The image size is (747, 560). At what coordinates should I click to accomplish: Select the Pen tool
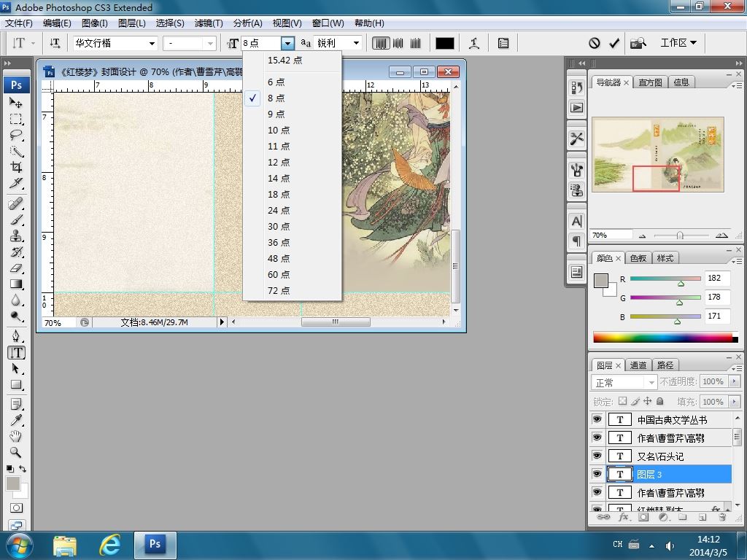coord(16,337)
